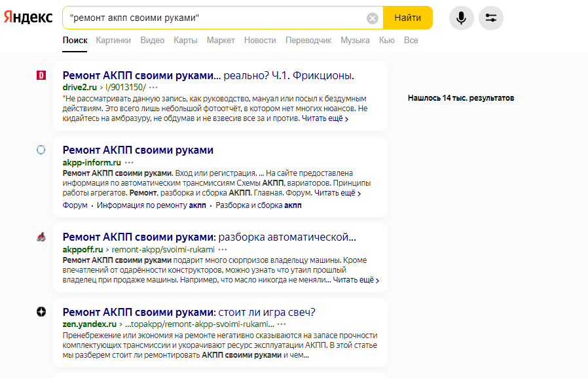This screenshot has height=378, width=588.
Task: Open the three-dot menu for zen.yandex.ru result
Action: [x=282, y=324]
